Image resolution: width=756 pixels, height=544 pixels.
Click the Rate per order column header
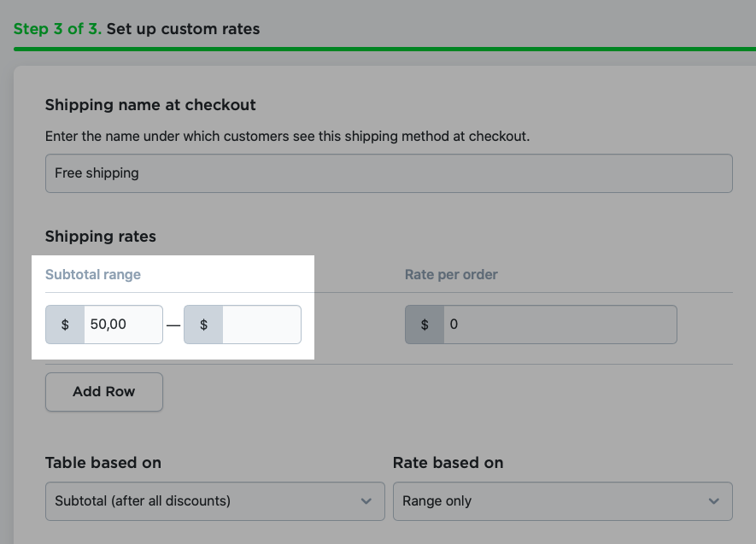[x=451, y=275]
